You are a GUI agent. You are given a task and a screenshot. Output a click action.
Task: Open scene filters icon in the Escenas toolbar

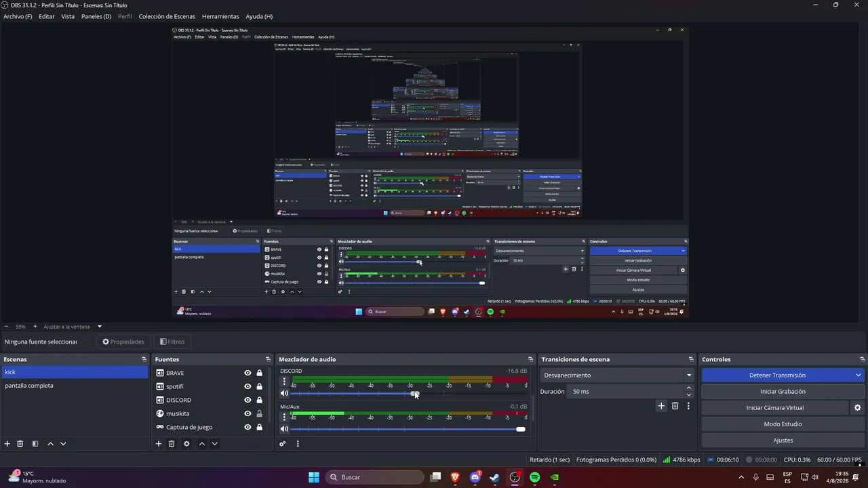click(x=35, y=444)
